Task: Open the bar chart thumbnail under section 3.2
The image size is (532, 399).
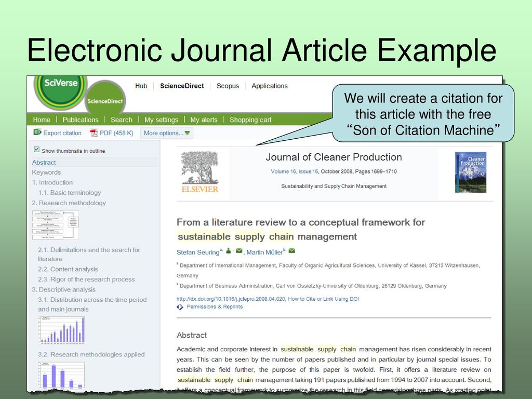Action: [61, 375]
